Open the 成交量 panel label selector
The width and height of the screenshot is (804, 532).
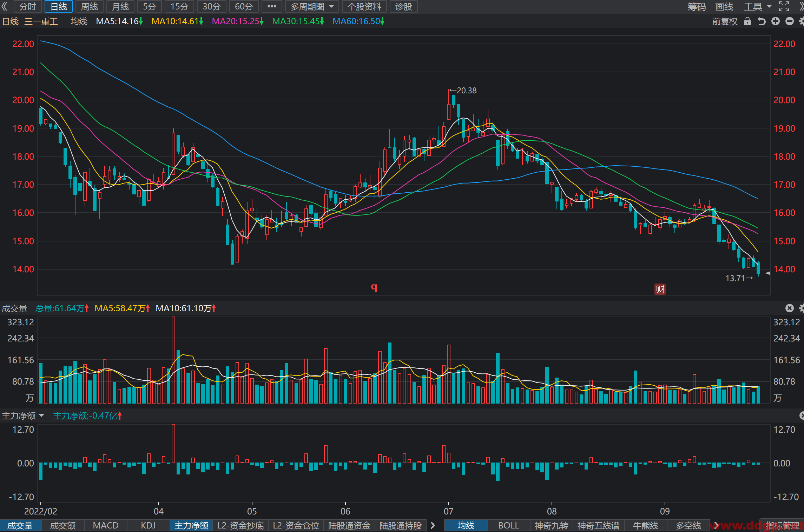[14, 308]
